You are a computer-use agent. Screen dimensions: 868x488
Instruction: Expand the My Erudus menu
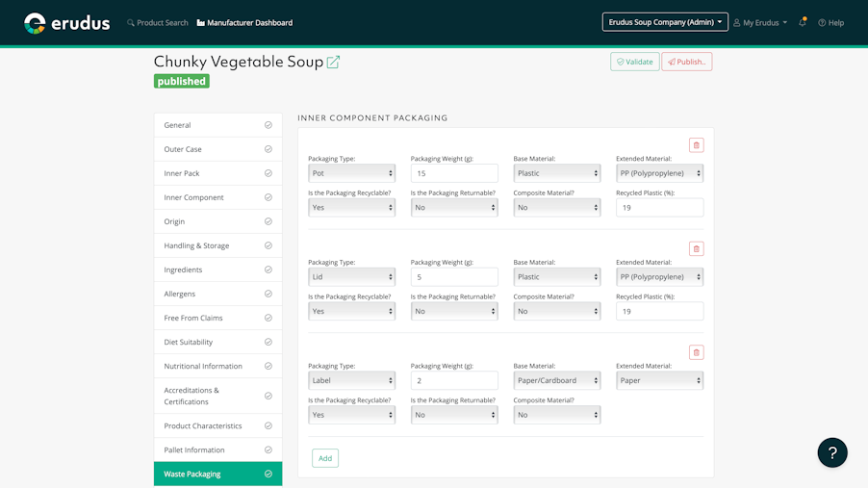pyautogui.click(x=760, y=23)
